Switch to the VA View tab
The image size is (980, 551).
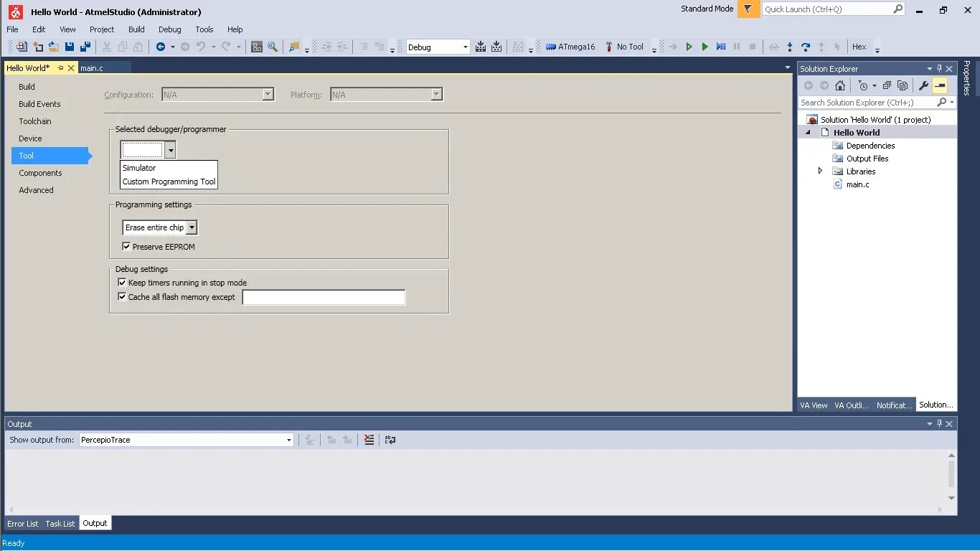coord(814,405)
